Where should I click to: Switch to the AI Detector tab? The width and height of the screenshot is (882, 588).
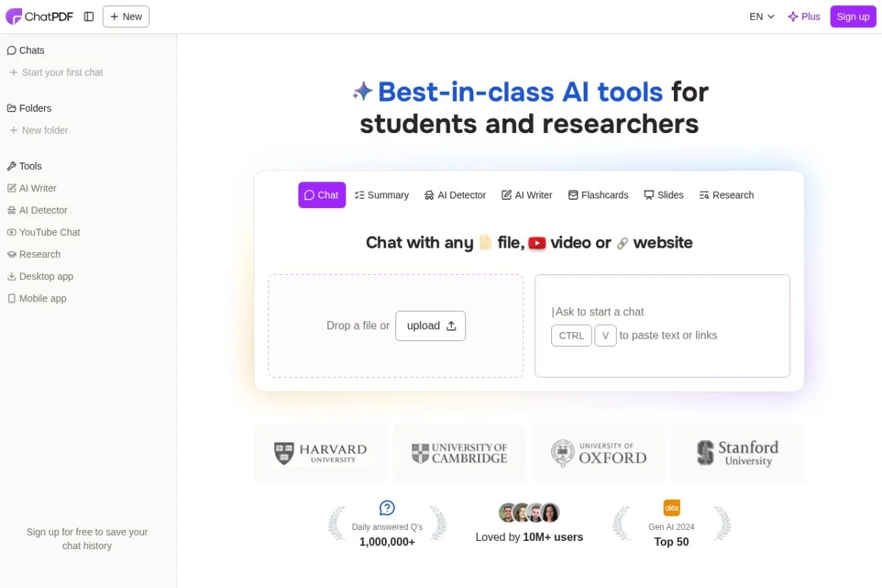pos(455,195)
